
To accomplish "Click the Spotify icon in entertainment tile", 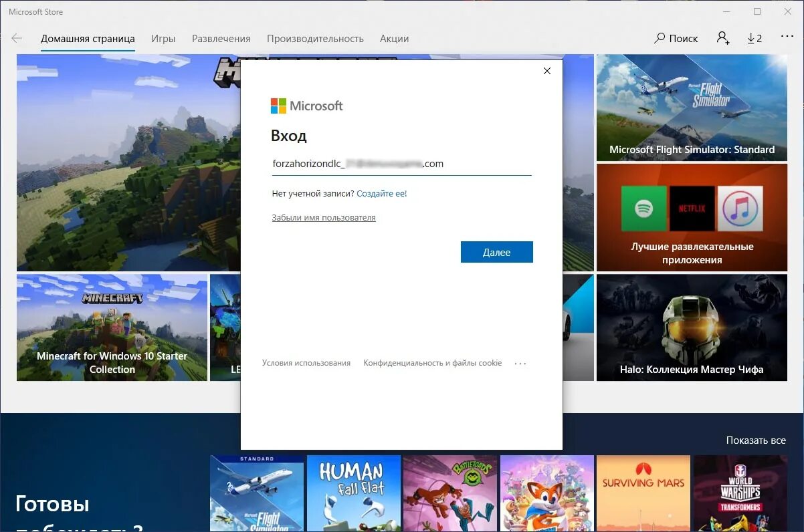I will click(643, 209).
